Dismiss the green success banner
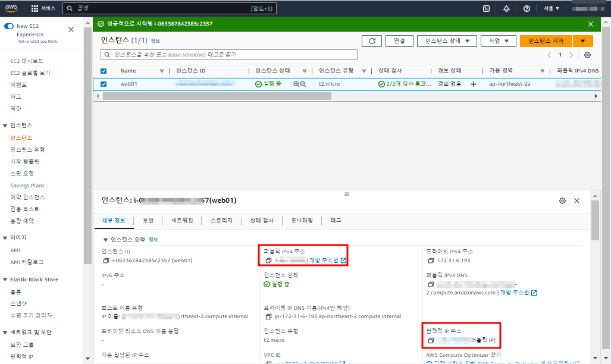The image size is (611, 364). click(x=591, y=24)
